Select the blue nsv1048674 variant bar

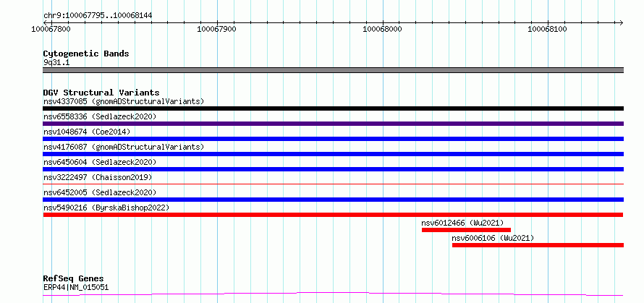333,139
